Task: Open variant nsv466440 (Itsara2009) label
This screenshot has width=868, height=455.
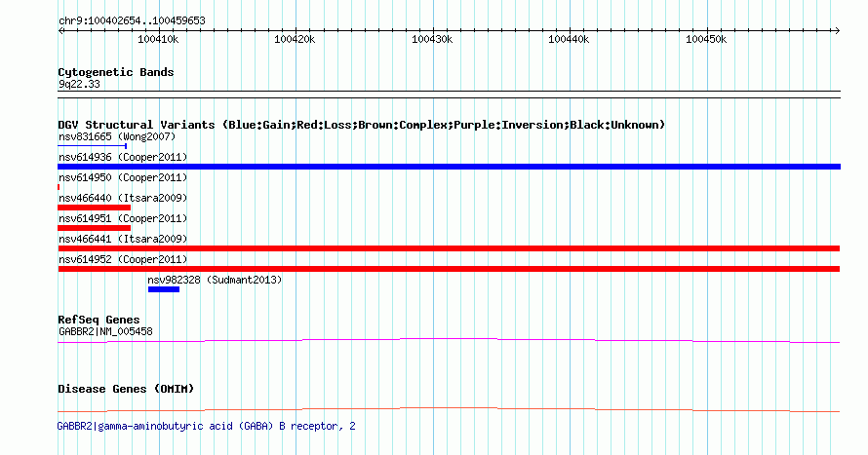Action: tap(123, 198)
